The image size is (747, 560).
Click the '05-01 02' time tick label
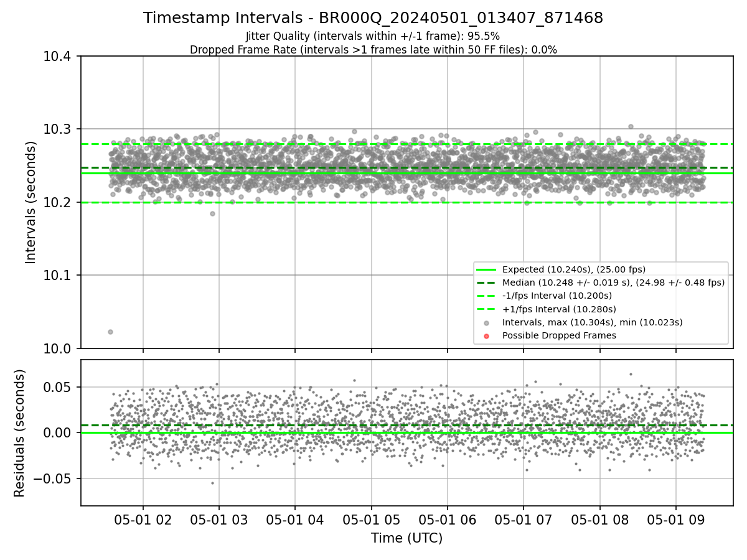143,519
